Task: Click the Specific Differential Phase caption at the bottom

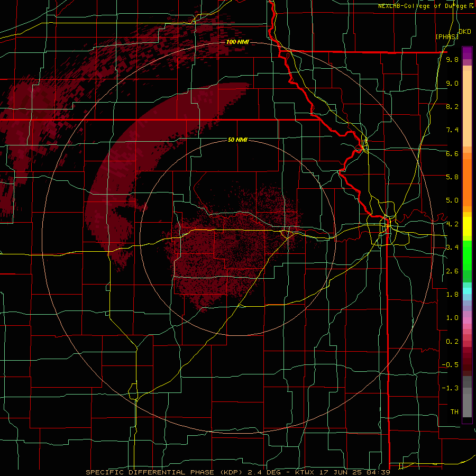Action: pos(237,472)
